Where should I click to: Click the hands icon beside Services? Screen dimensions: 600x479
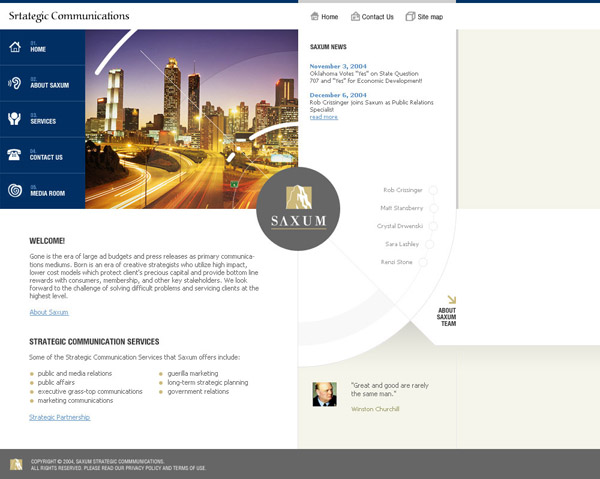pyautogui.click(x=15, y=119)
